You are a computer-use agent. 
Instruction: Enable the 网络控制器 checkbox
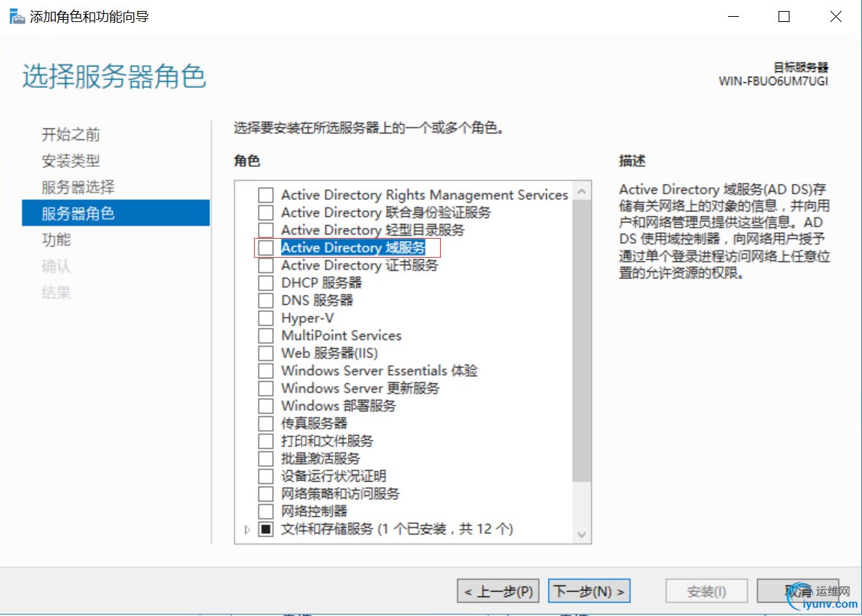tap(266, 511)
